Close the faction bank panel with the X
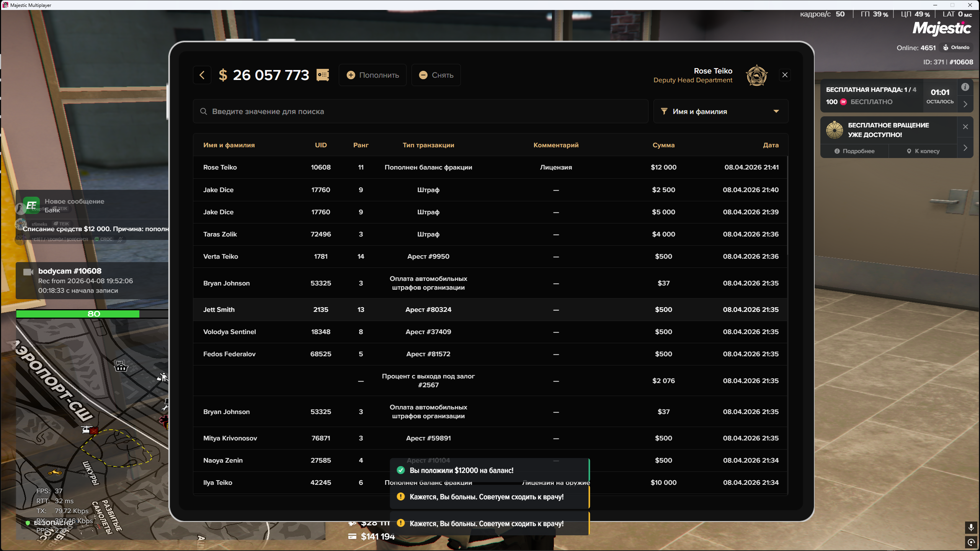Image resolution: width=980 pixels, height=551 pixels. click(x=785, y=75)
